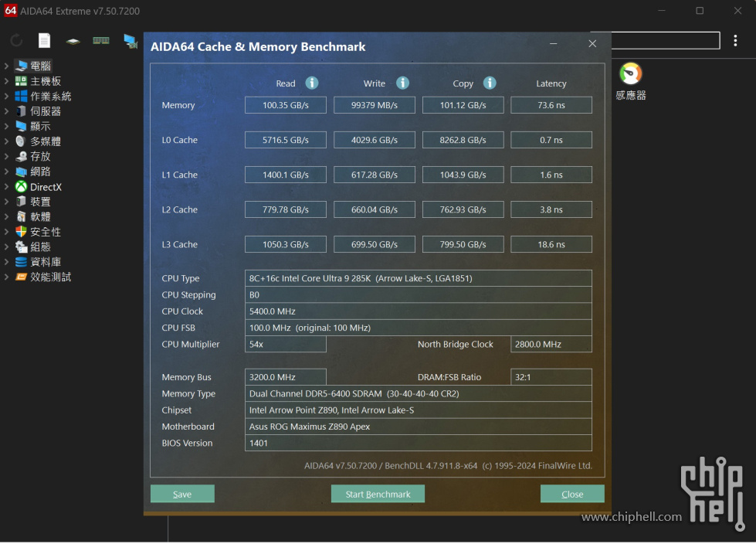Open the 感應器 sensor gauge icon

[631, 73]
